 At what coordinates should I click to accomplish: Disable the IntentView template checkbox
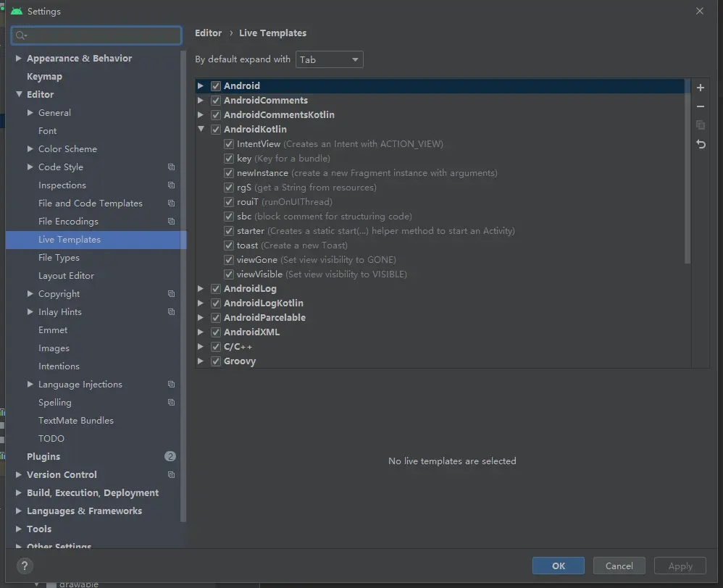click(229, 144)
